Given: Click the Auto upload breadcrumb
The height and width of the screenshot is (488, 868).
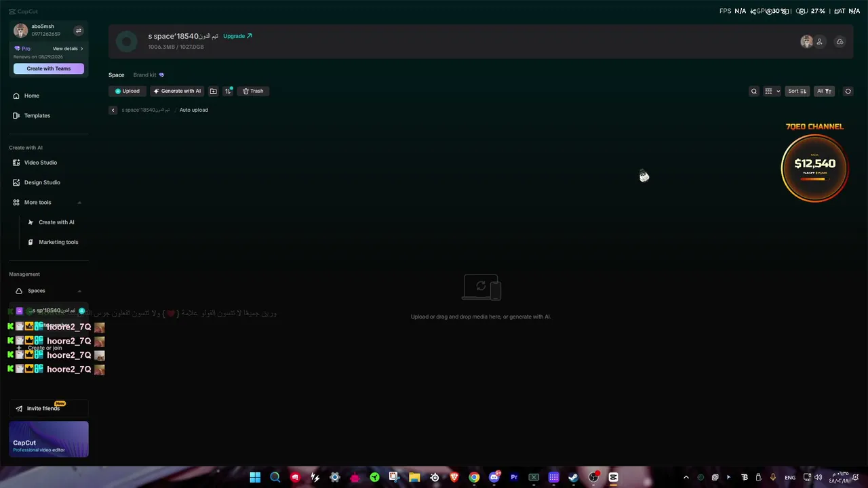Looking at the screenshot, I should point(194,110).
